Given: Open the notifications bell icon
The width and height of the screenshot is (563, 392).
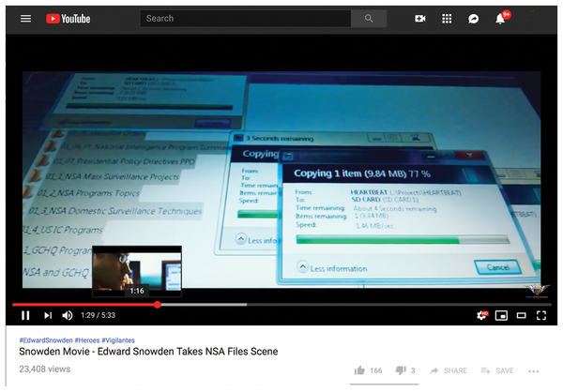Looking at the screenshot, I should click(500, 19).
